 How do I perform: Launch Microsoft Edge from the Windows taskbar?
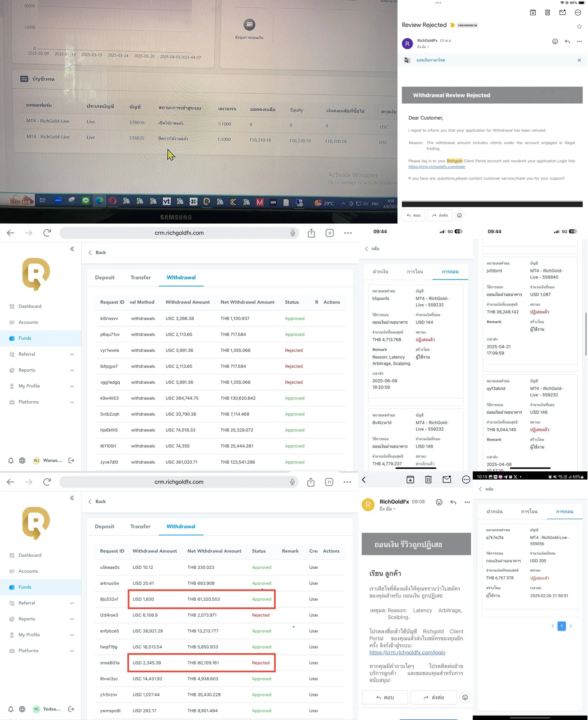pyautogui.click(x=99, y=201)
